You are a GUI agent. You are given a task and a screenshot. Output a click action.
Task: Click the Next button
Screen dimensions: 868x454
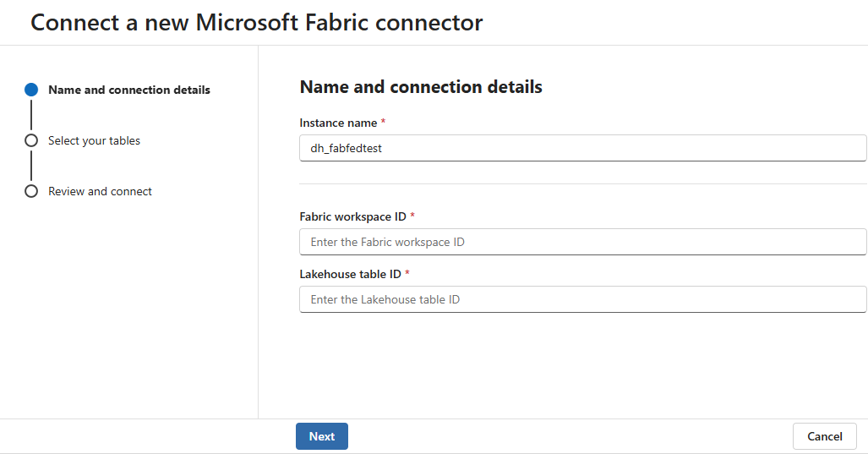click(322, 436)
